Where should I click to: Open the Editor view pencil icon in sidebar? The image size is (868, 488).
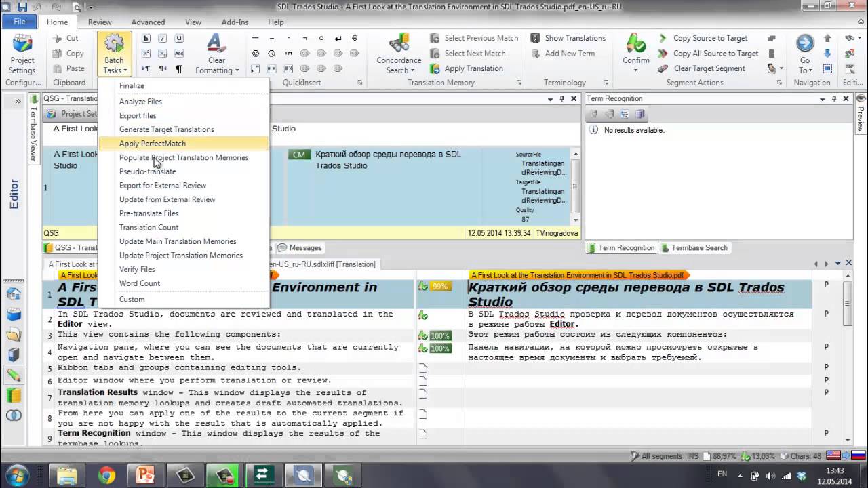coord(14,375)
